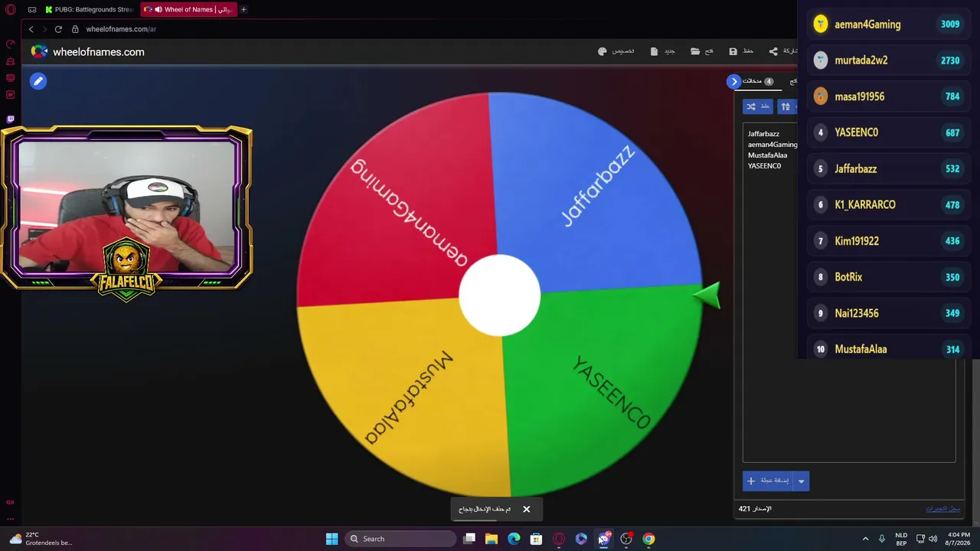Open the Opera GX main menu logo

(11, 9)
